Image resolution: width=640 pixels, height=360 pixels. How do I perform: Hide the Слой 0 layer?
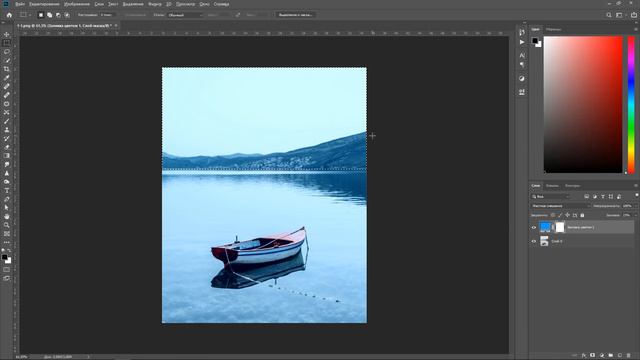[x=533, y=241]
